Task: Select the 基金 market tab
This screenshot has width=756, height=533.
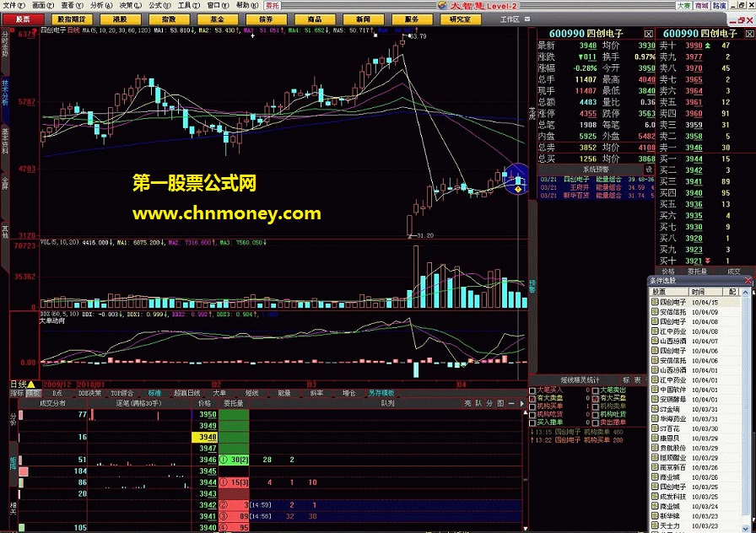Action: [218, 19]
